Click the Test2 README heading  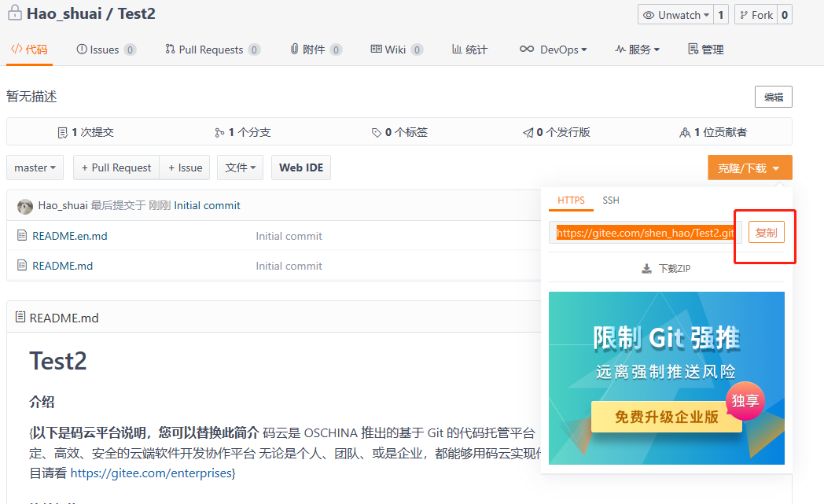coord(58,361)
